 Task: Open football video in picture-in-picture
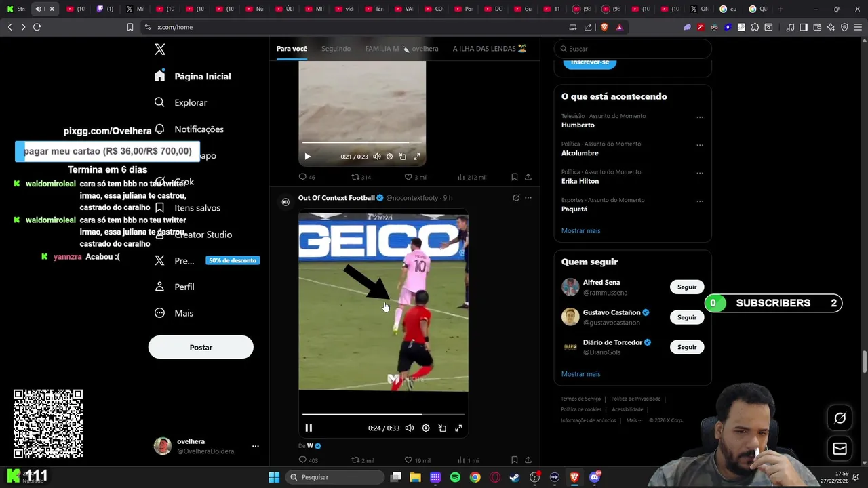(442, 428)
